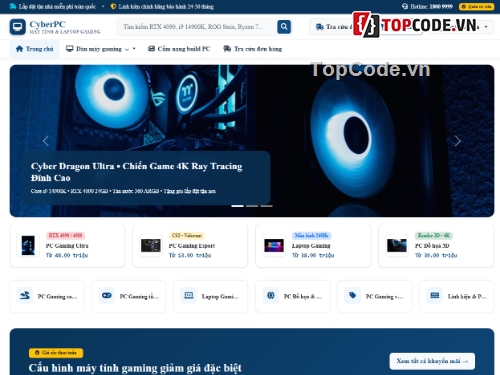Viewport: 500px width, 375px height.
Task: Go to the next banner slide
Action: click(458, 141)
